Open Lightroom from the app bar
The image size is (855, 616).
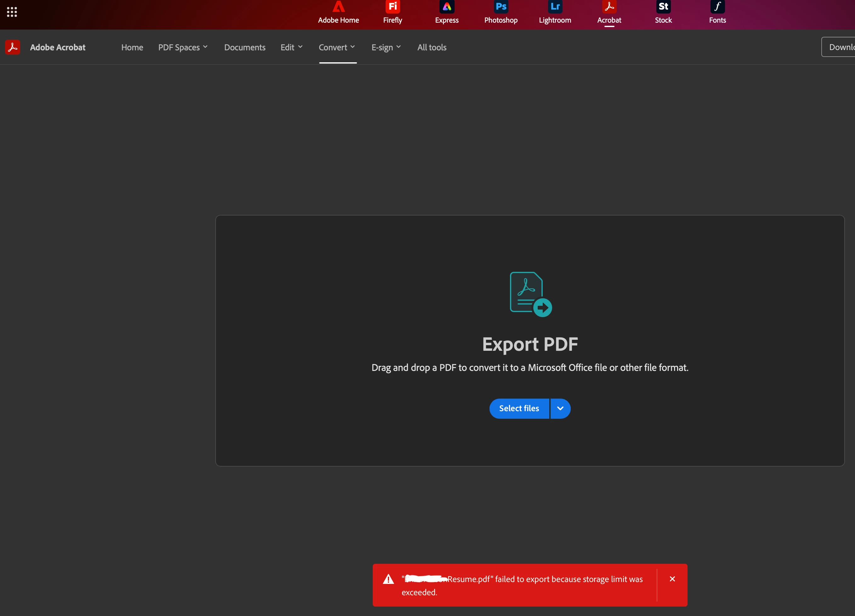coord(555,12)
